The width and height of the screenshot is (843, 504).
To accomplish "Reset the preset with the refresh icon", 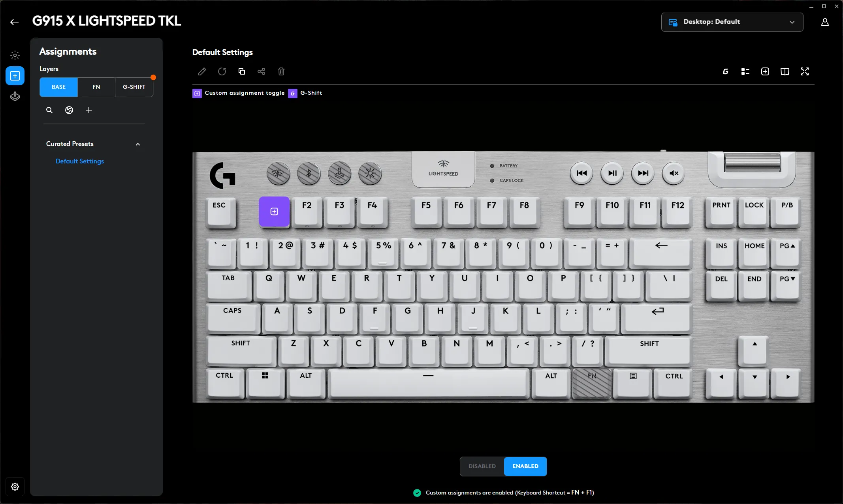I will click(222, 71).
